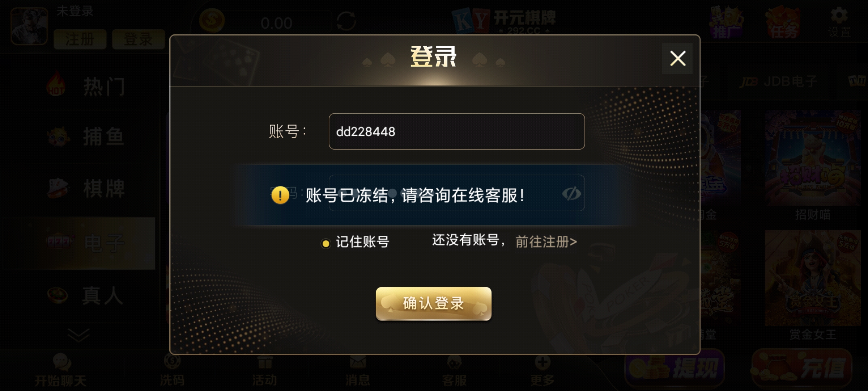868x391 pixels.
Task: Click the 确认登录 button
Action: 434,304
